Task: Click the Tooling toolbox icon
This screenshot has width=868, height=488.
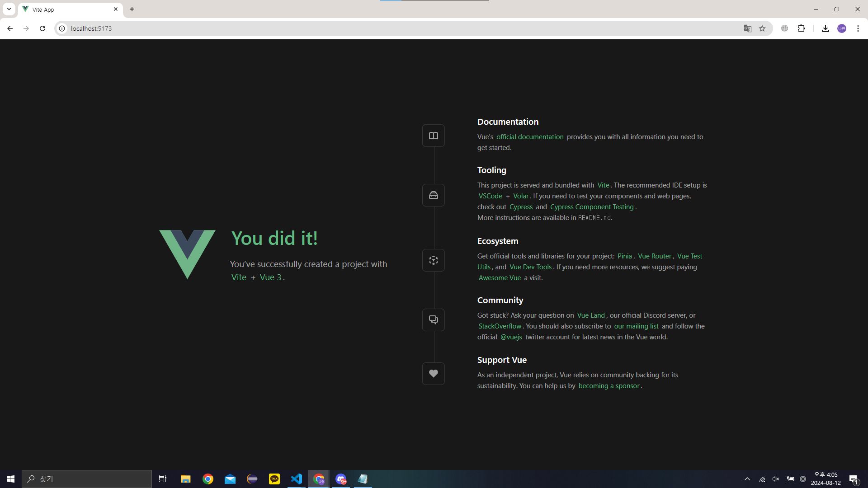Action: [433, 195]
